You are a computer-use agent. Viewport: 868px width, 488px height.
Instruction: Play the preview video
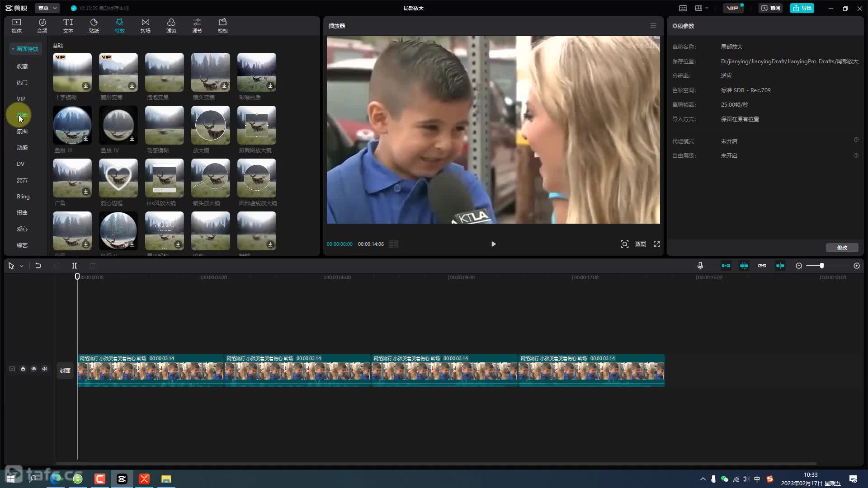[493, 244]
